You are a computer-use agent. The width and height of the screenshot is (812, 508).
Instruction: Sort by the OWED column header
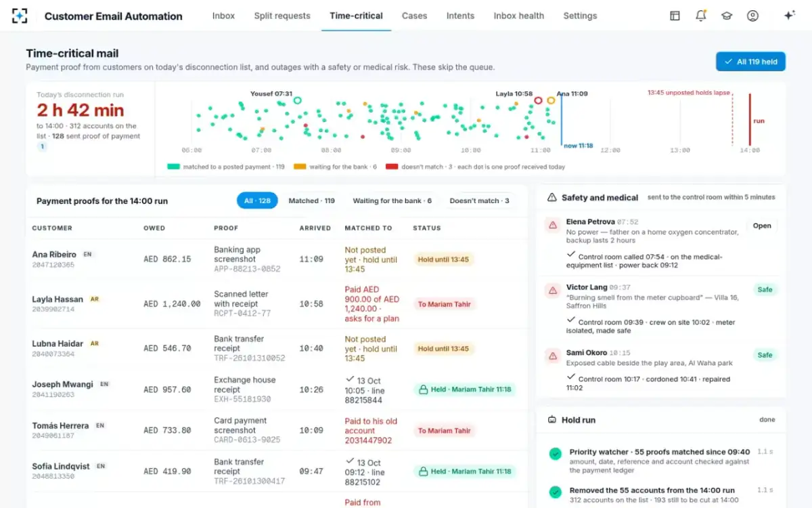pyautogui.click(x=154, y=228)
